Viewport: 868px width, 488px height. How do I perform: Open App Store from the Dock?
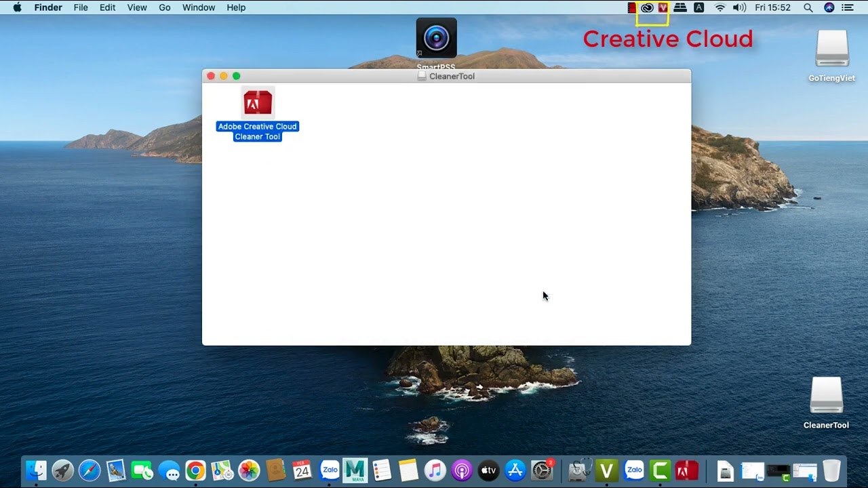point(515,470)
